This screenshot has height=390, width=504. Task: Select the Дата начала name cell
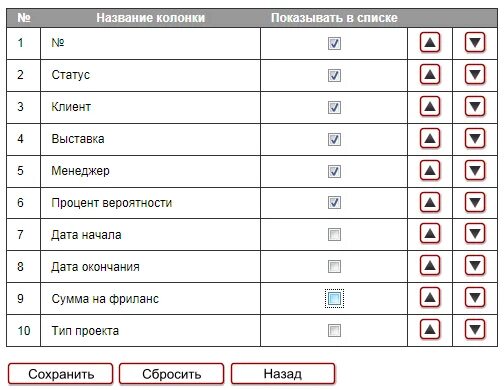pos(150,235)
